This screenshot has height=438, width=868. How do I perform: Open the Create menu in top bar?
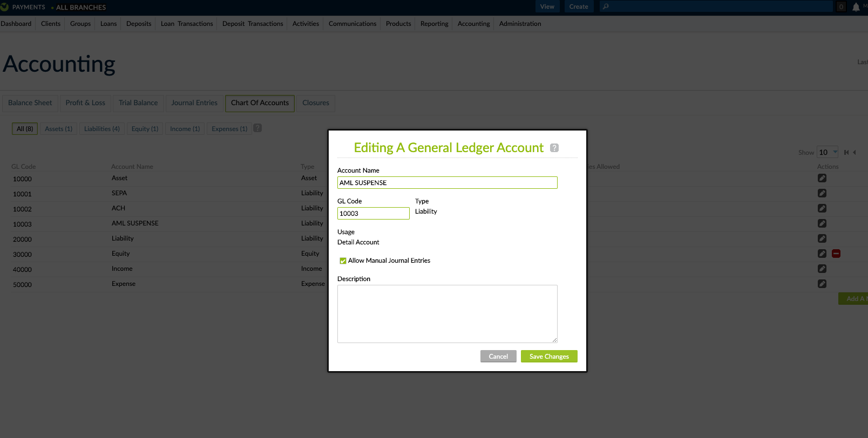point(578,6)
